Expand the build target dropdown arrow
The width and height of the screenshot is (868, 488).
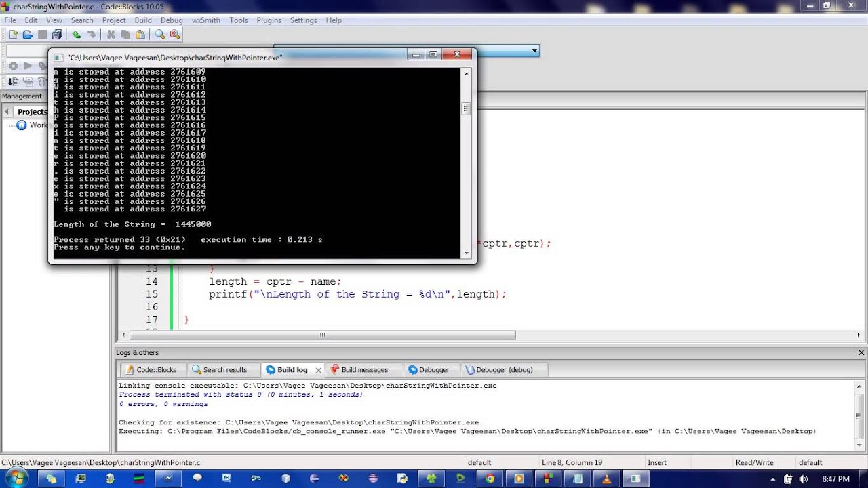(x=534, y=51)
